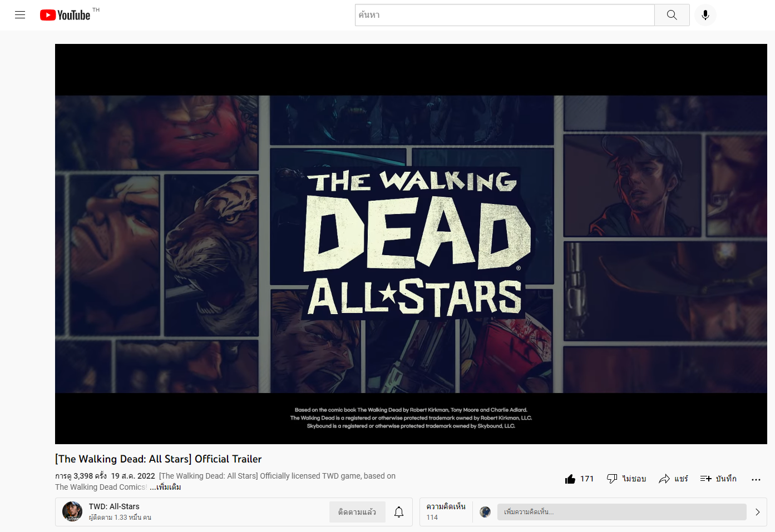
Task: Expand comments with right chevron arrow
Action: (757, 512)
